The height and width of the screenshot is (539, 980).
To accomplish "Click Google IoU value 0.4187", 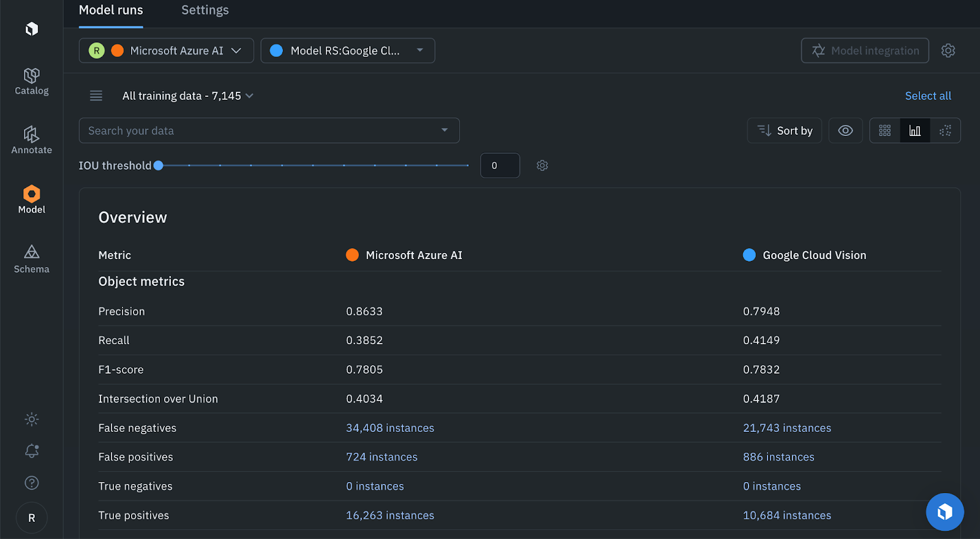I will [x=761, y=399].
